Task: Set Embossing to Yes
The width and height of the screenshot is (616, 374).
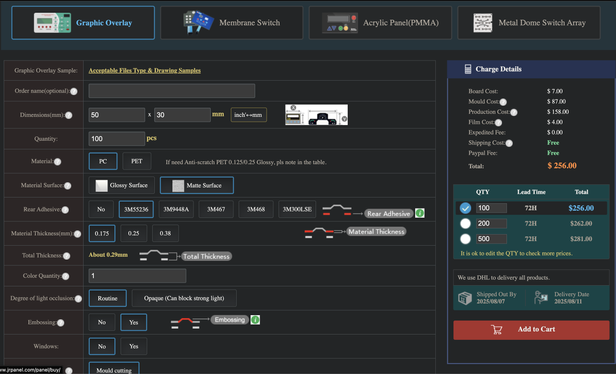Action: click(134, 322)
